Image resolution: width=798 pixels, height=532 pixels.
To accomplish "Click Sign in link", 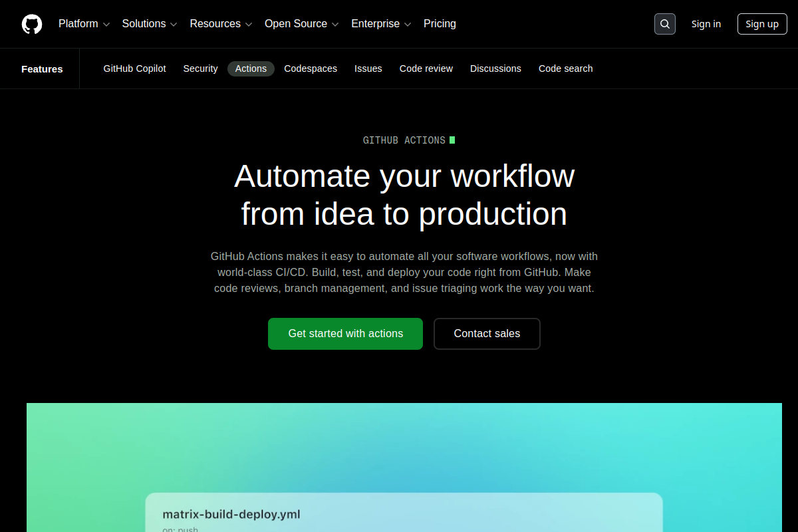I will tap(706, 24).
